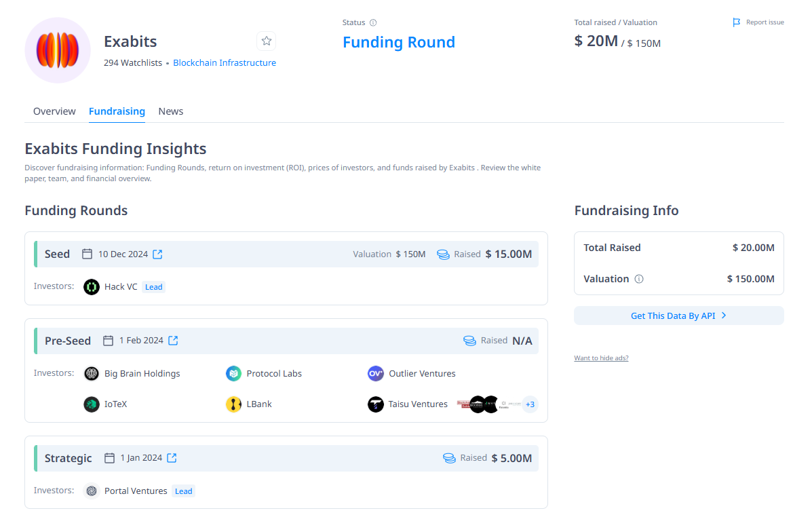Click the Outlier Ventures logo icon
The width and height of the screenshot is (812, 515).
point(376,373)
